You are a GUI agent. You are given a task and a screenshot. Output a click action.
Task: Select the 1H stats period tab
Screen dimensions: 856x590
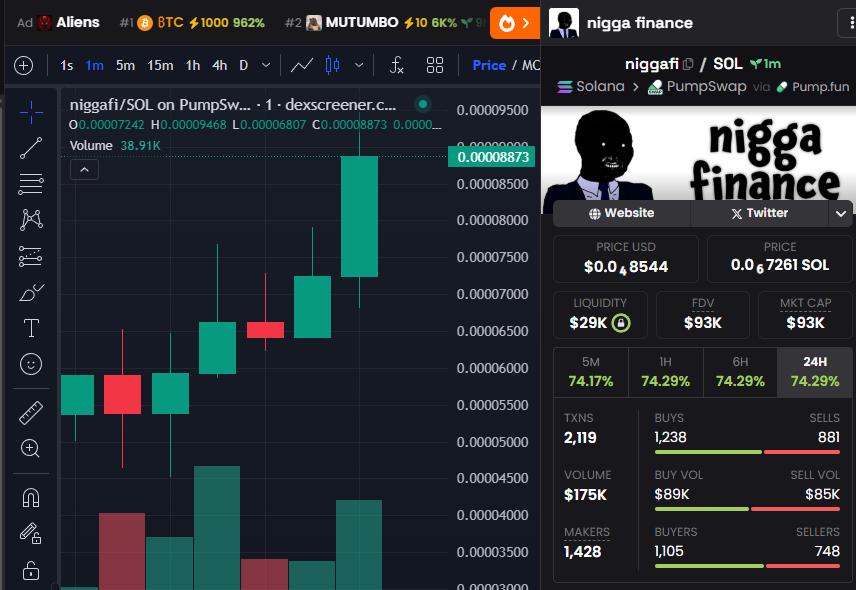click(665, 372)
